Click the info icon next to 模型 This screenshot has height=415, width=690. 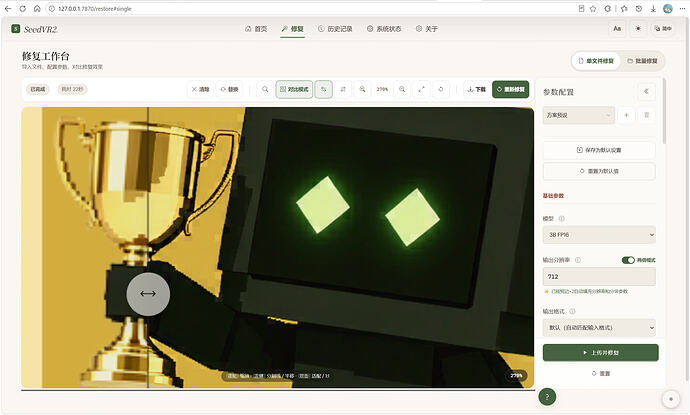click(562, 218)
